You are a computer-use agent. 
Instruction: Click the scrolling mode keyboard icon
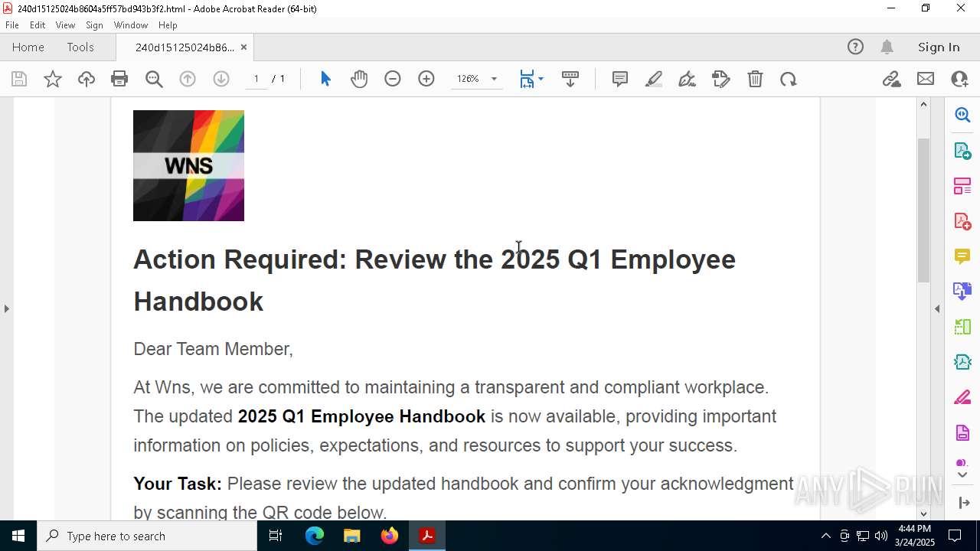[x=570, y=79]
